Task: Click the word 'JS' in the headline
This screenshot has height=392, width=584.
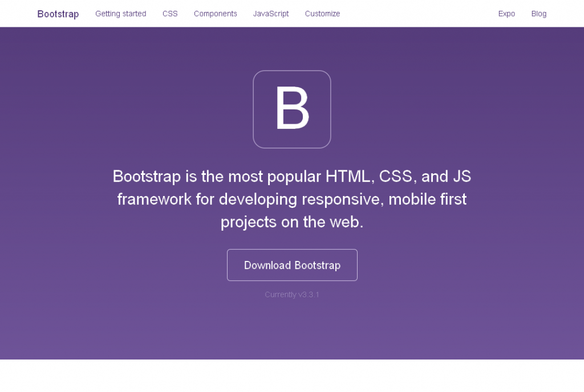Action: (462, 177)
